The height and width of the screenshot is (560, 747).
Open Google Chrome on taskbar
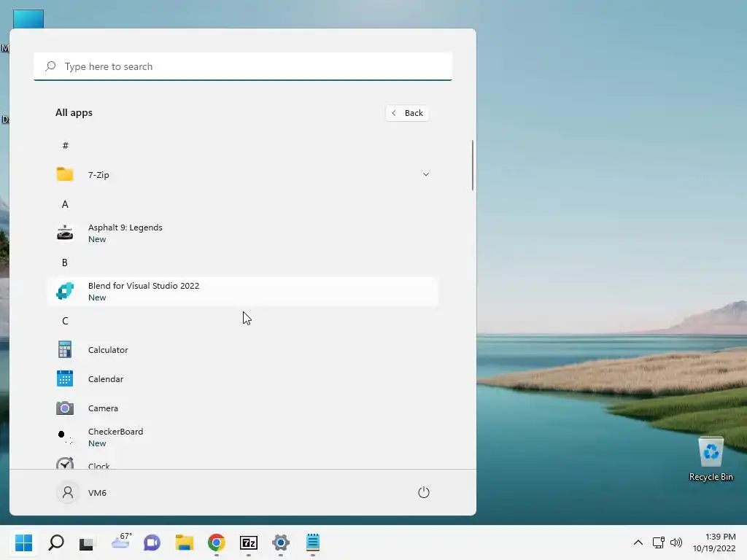pos(216,542)
